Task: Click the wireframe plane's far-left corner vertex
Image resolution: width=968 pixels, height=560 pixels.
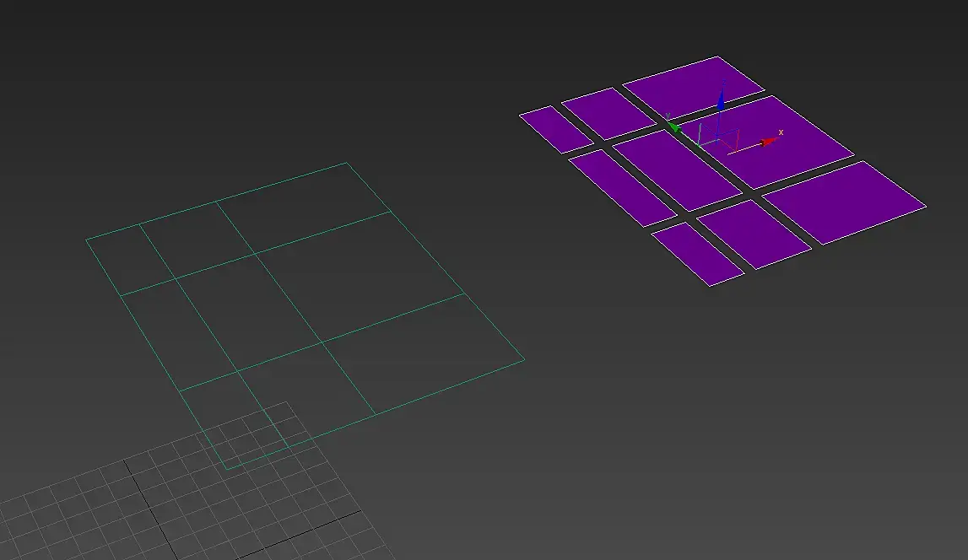Action: click(86, 239)
